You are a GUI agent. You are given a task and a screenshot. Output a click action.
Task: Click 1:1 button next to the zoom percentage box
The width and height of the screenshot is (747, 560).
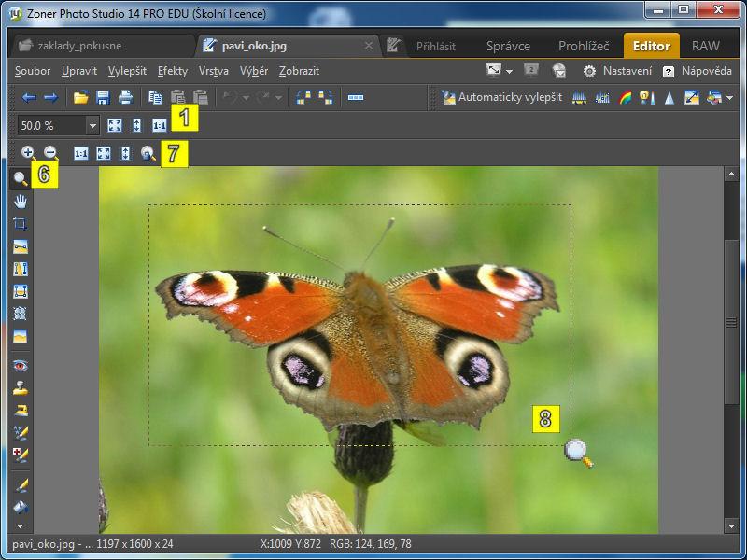click(159, 126)
